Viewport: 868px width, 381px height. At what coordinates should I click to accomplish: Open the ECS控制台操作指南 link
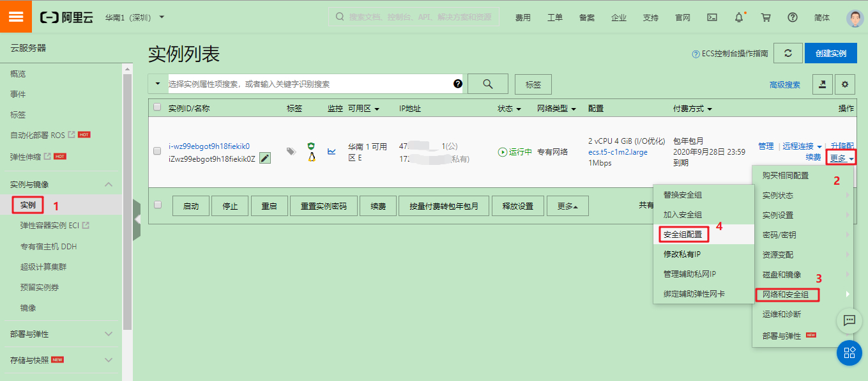(730, 54)
